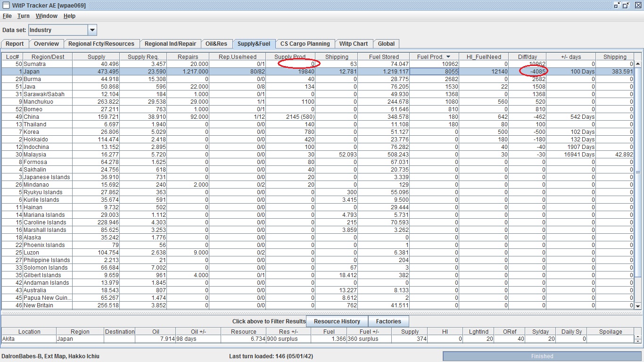Switch to the Witp Chart tab
The image size is (644, 362).
pyautogui.click(x=354, y=44)
